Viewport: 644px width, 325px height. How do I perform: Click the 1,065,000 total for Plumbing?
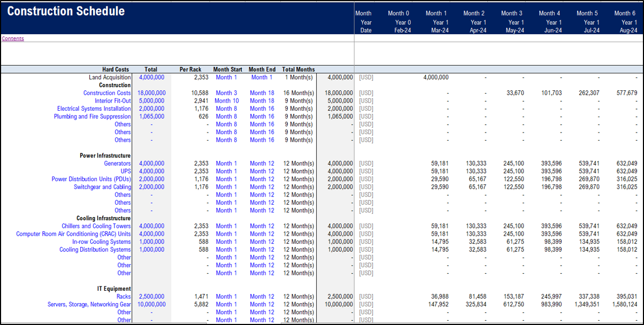point(152,117)
